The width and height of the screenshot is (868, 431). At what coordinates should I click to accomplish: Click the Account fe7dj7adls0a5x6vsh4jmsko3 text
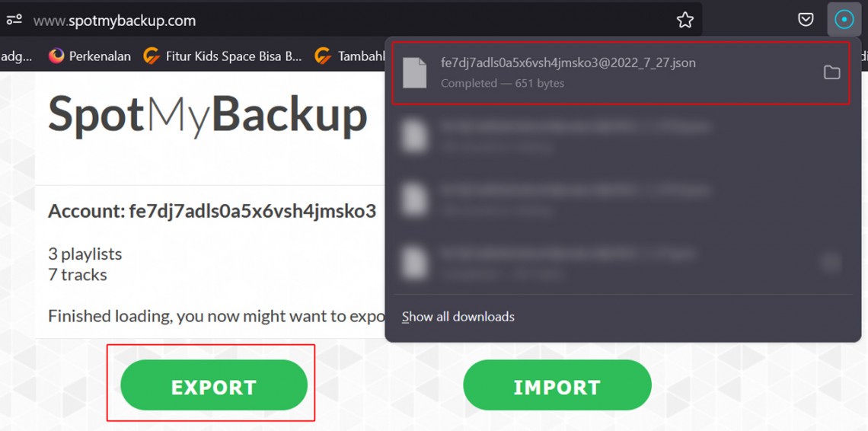(212, 211)
